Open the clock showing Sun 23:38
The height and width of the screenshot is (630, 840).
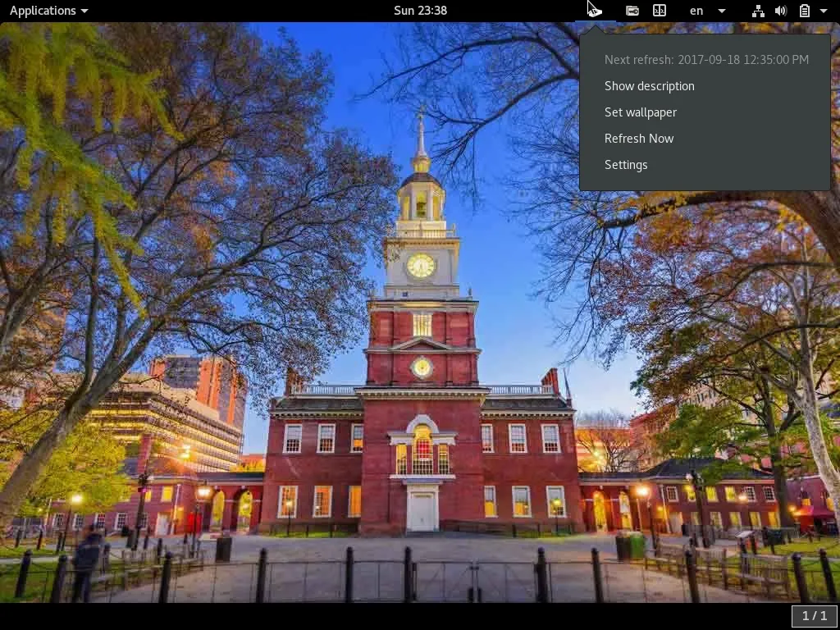[x=420, y=11]
